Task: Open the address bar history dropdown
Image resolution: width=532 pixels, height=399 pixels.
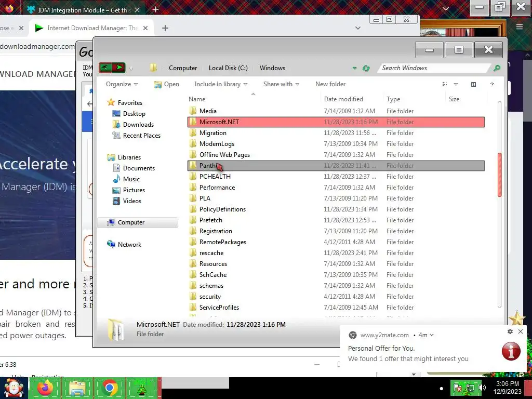Action: pyautogui.click(x=354, y=68)
